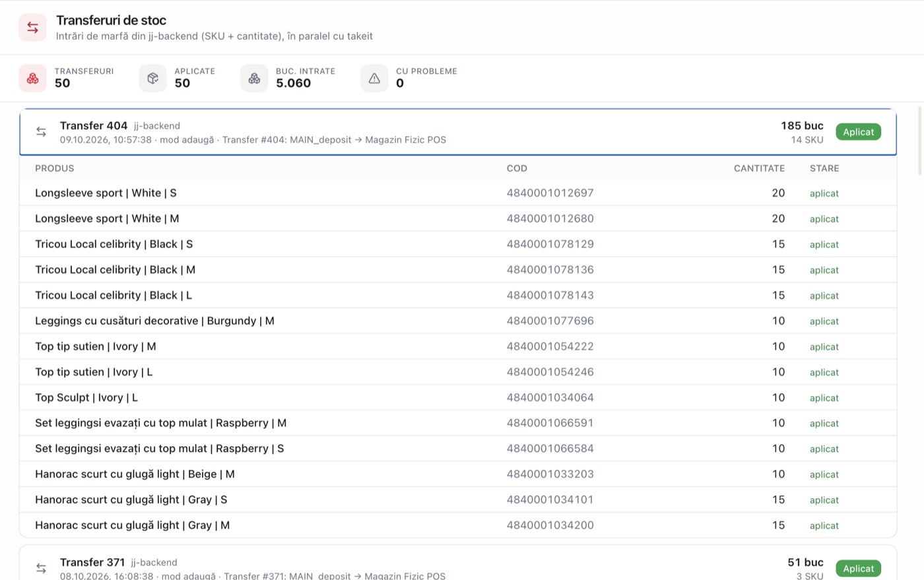Click the COD column header
The image size is (924, 580).
pos(517,168)
